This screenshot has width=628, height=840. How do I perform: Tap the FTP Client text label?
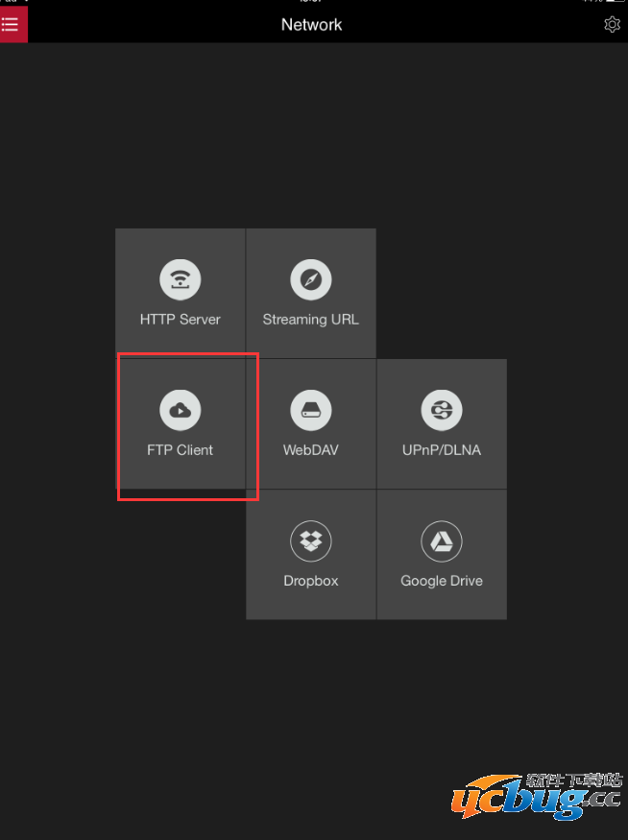tap(181, 450)
